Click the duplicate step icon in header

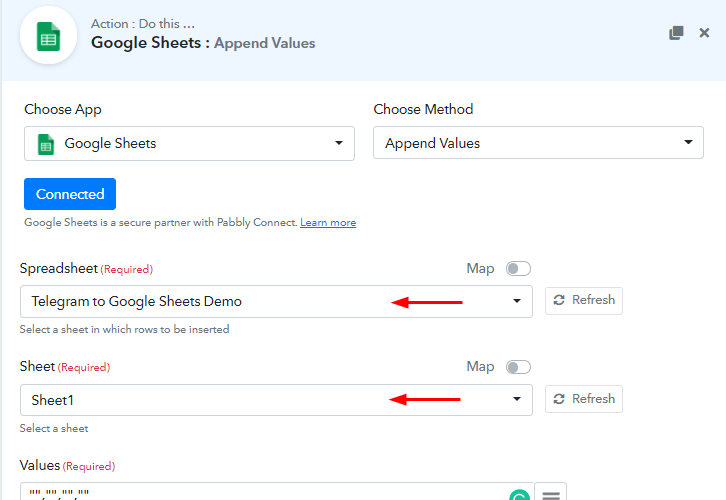click(x=676, y=33)
